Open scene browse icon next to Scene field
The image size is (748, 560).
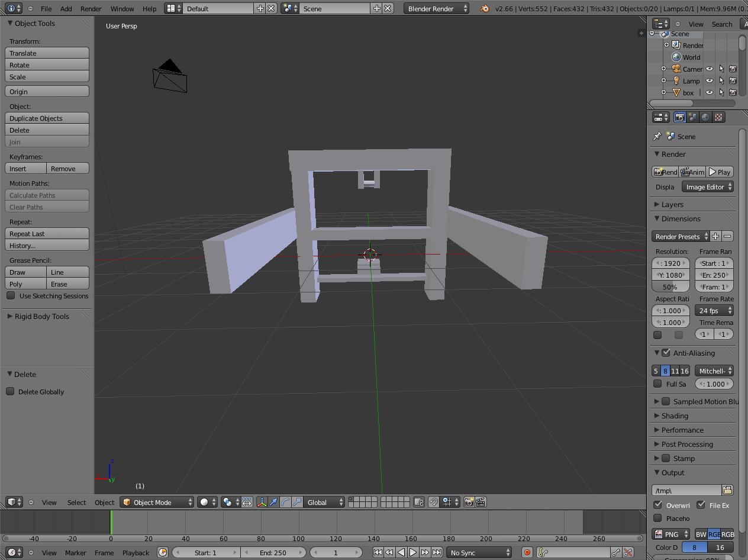[x=290, y=8]
